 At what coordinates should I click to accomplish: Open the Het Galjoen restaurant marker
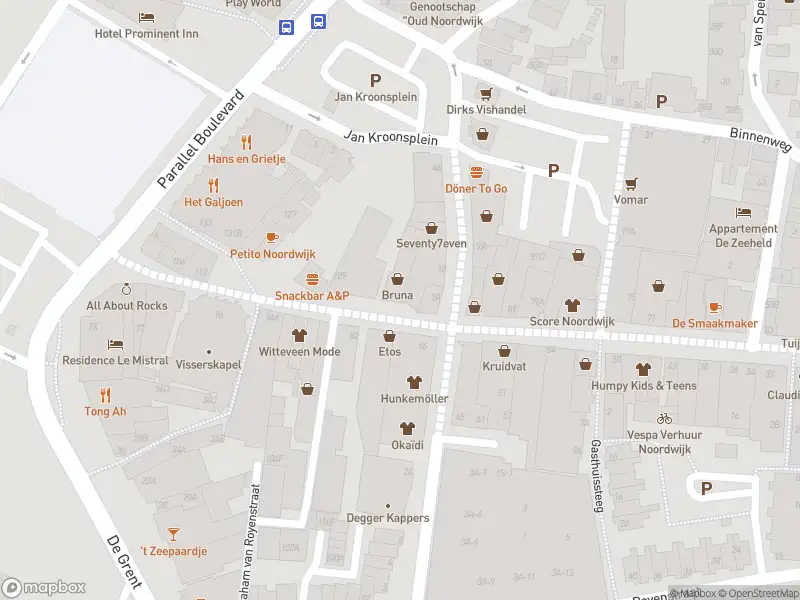[213, 185]
